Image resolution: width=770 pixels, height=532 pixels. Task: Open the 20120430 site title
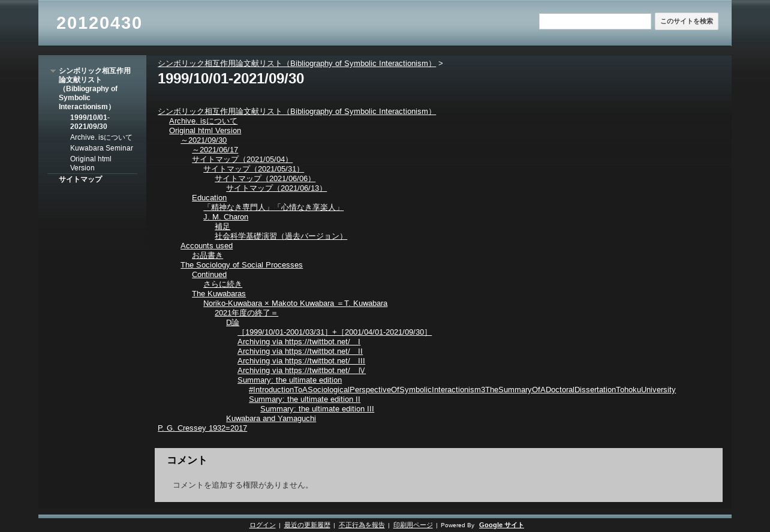[99, 23]
